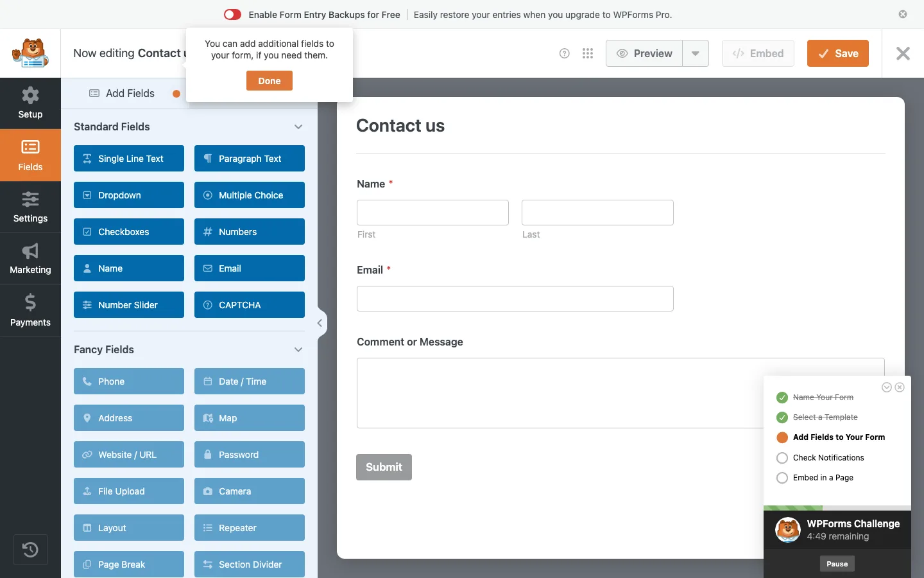Viewport: 924px width, 578px height.
Task: Click Done in the tooltip
Action: click(269, 81)
